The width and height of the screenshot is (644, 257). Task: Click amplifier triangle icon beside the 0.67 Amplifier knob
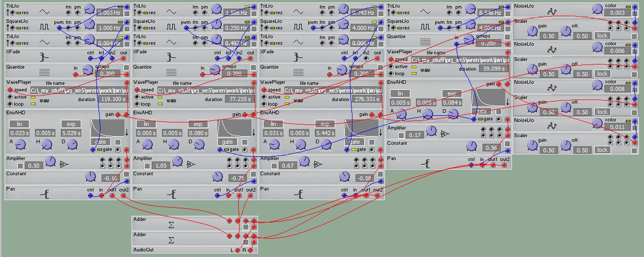click(x=318, y=164)
